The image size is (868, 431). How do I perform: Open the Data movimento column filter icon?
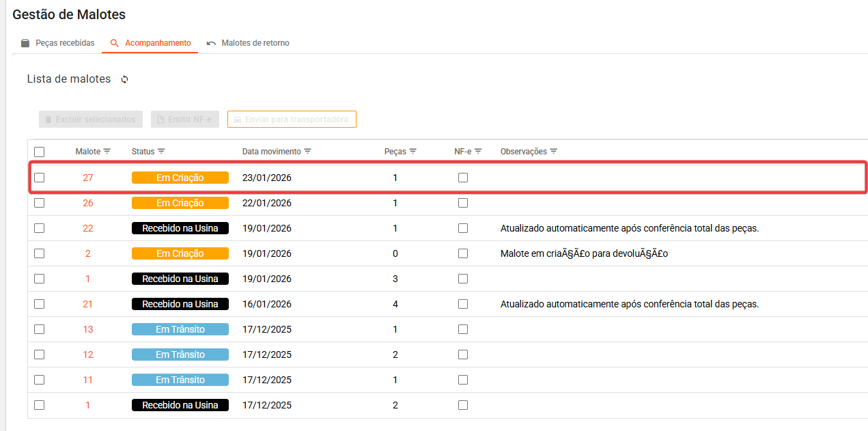[x=308, y=151]
